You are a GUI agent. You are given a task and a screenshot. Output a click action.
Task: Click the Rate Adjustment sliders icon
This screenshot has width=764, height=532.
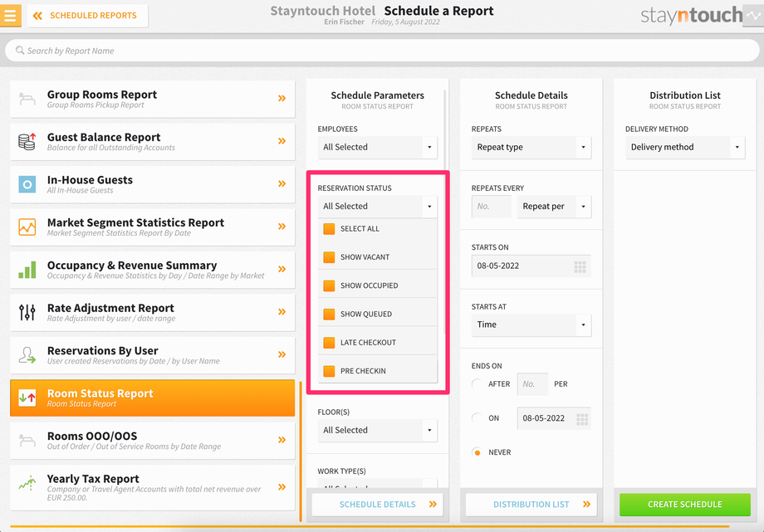coord(27,312)
